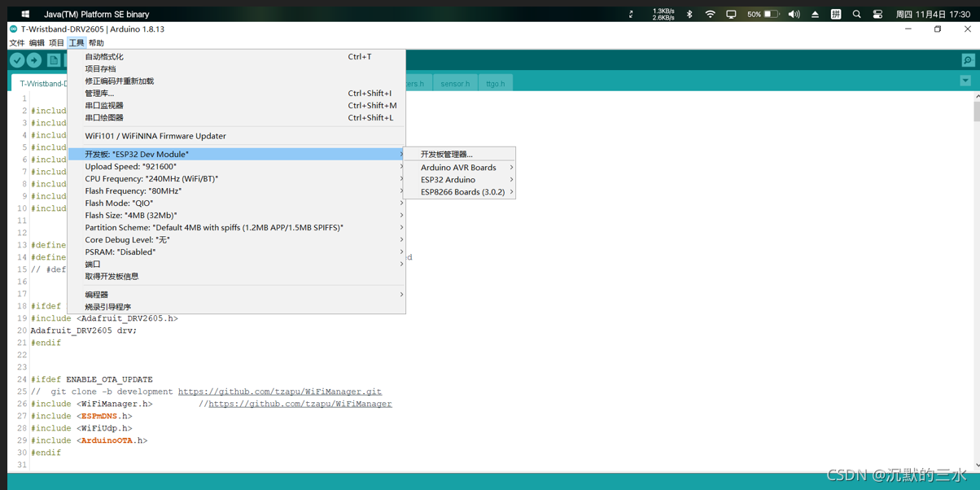Expand the Partition Scheme submenu
This screenshot has width=980, height=490.
tap(237, 227)
